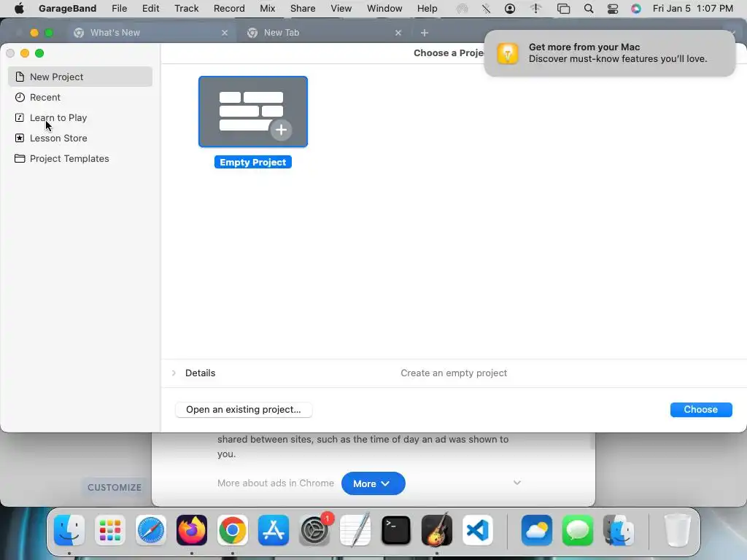Open Messages from the dock

[x=578, y=530]
